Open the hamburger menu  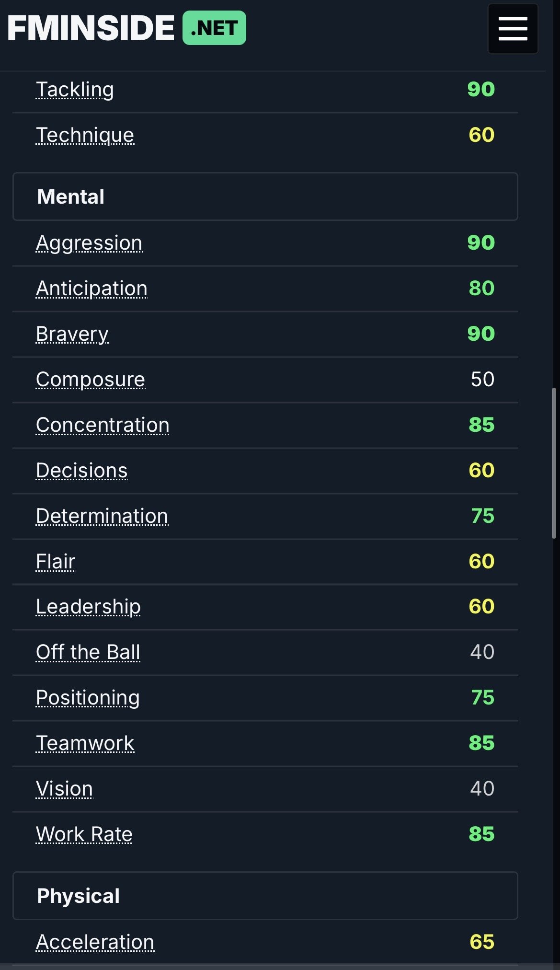[x=513, y=29]
